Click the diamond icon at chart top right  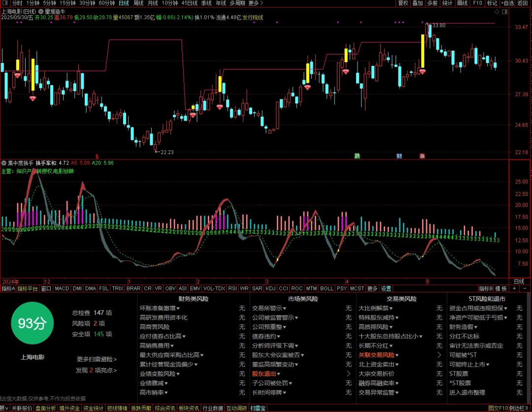pos(497,12)
